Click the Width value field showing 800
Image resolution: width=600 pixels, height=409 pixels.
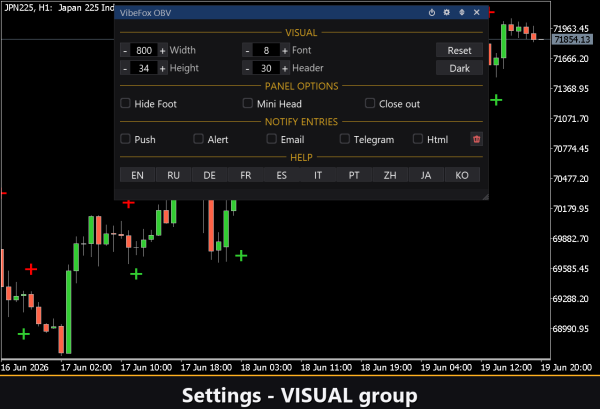click(x=144, y=51)
